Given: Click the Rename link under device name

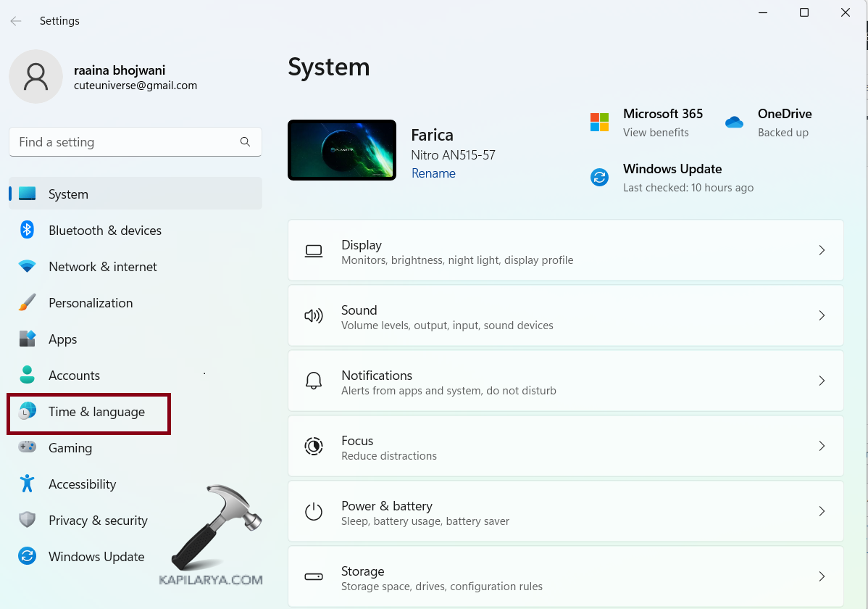Looking at the screenshot, I should (x=433, y=173).
